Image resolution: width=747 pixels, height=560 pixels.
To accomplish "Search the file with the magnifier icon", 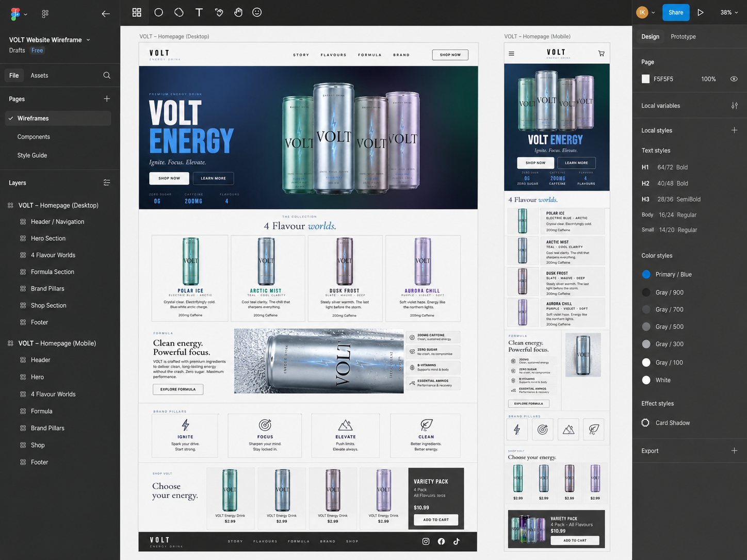I will 107,75.
